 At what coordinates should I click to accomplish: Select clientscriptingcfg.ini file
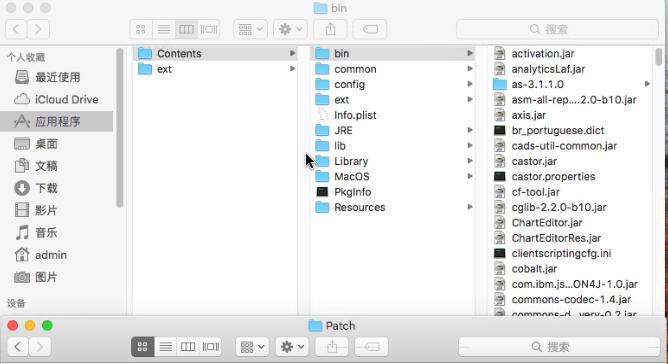[571, 253]
